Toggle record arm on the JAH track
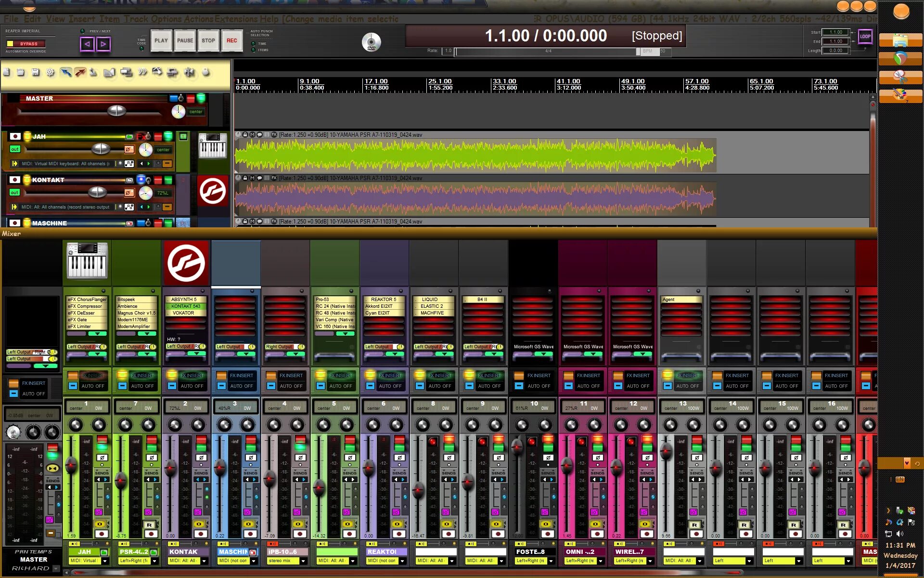924x578 pixels. click(15, 136)
